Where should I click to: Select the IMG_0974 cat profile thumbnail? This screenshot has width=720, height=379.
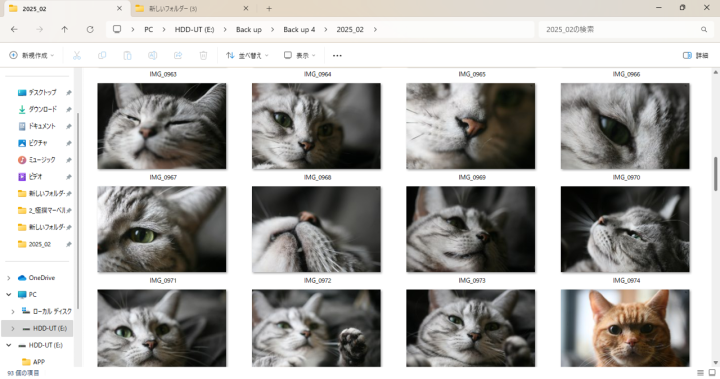point(625,229)
